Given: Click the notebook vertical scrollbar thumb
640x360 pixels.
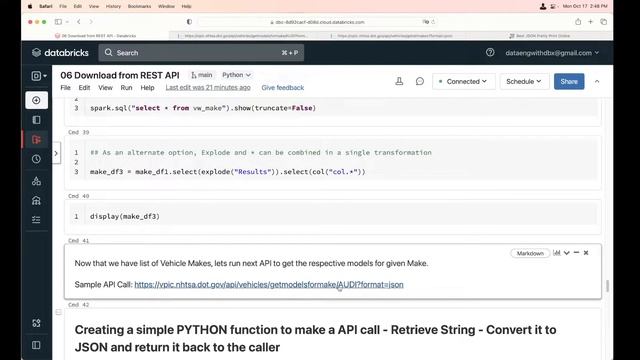Looking at the screenshot, I should click(x=607, y=286).
